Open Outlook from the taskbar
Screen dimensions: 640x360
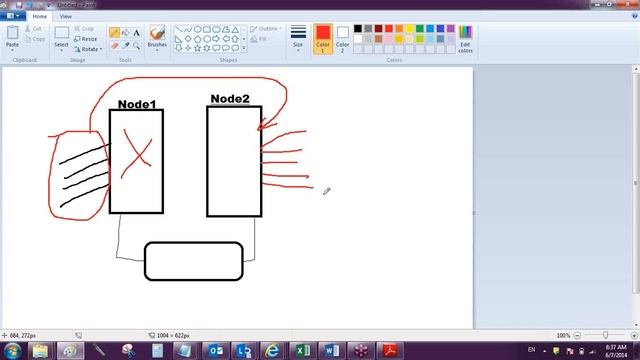(216, 351)
